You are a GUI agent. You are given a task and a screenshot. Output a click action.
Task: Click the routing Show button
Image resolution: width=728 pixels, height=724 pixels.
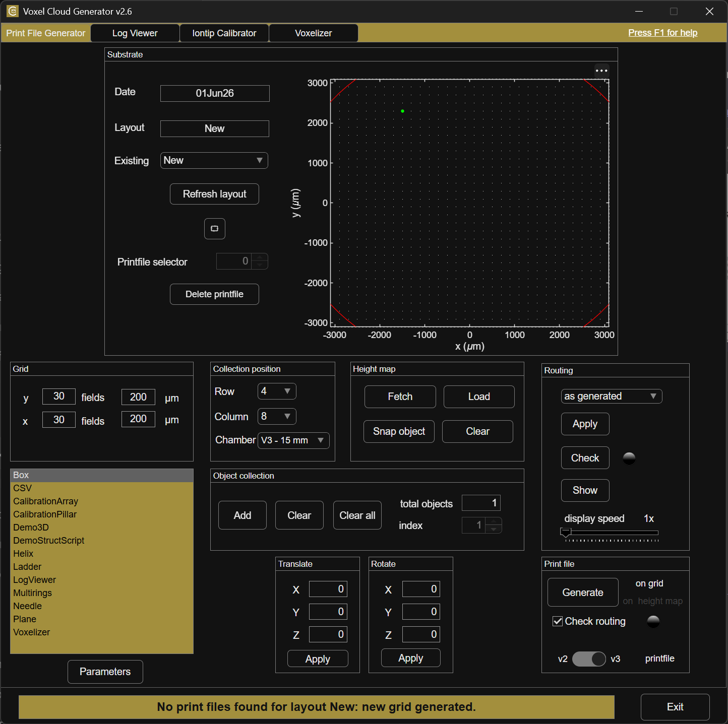(585, 490)
